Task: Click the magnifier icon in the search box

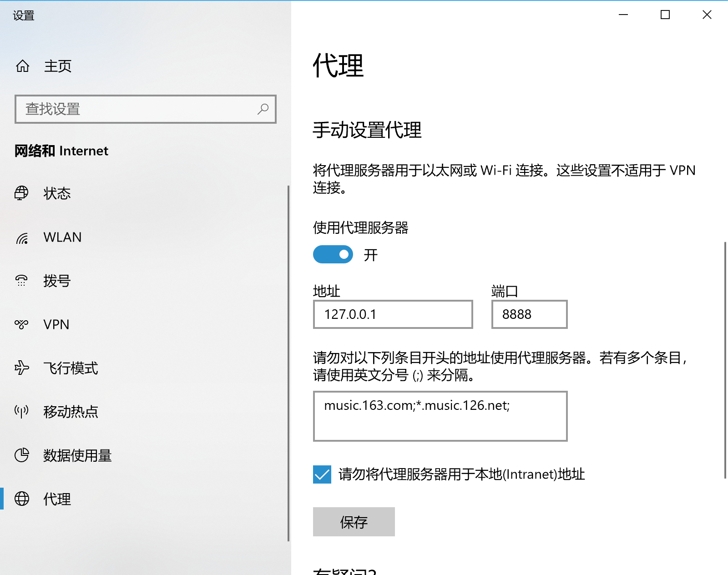Action: (x=263, y=109)
